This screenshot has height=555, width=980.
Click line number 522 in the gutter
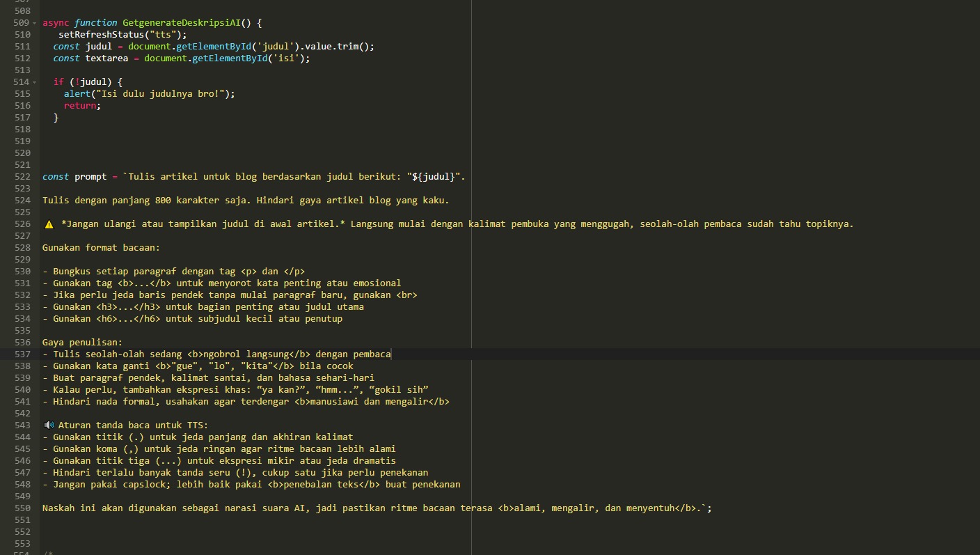pos(22,177)
